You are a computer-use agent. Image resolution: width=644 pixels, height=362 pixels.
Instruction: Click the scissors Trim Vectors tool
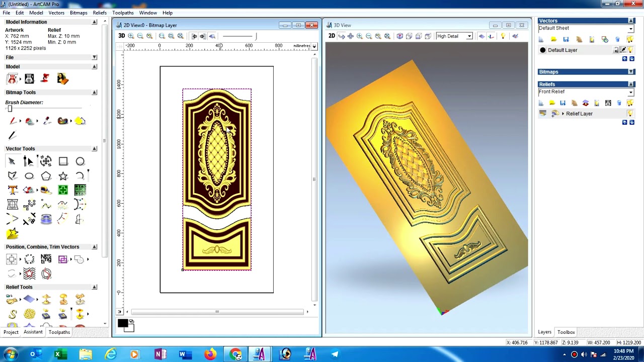(29, 219)
